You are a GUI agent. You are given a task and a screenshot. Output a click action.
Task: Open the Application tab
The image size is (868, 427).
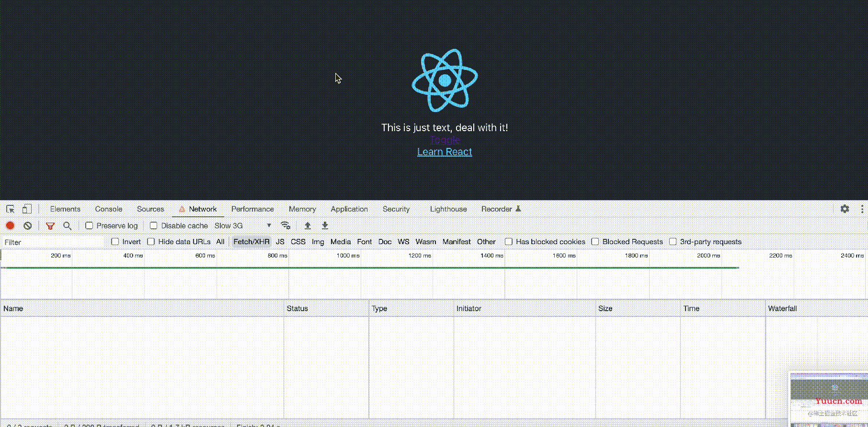(x=349, y=209)
